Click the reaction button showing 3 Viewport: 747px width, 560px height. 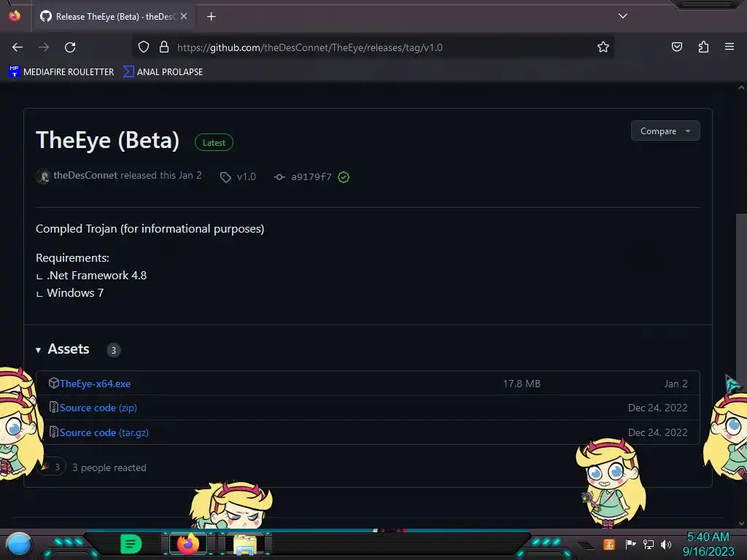click(x=52, y=467)
